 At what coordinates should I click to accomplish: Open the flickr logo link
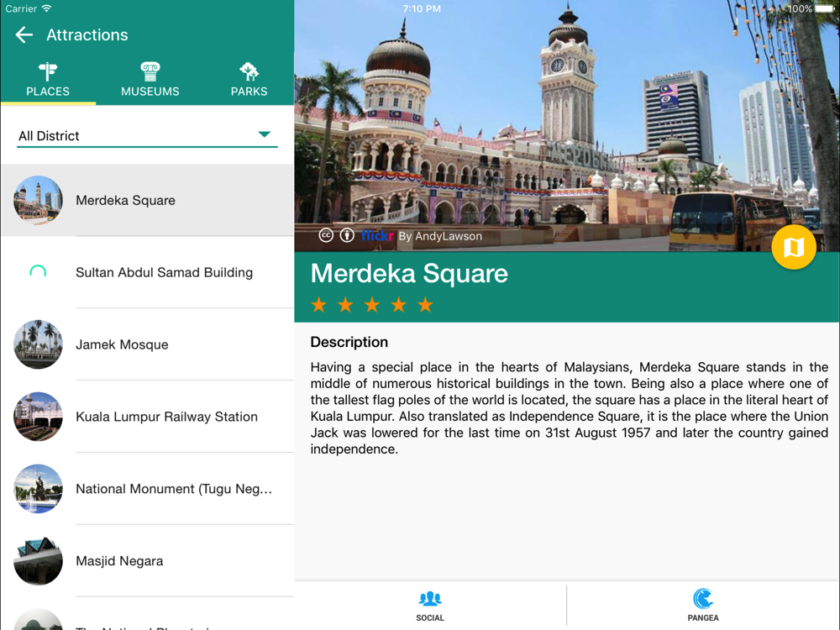pos(377,235)
